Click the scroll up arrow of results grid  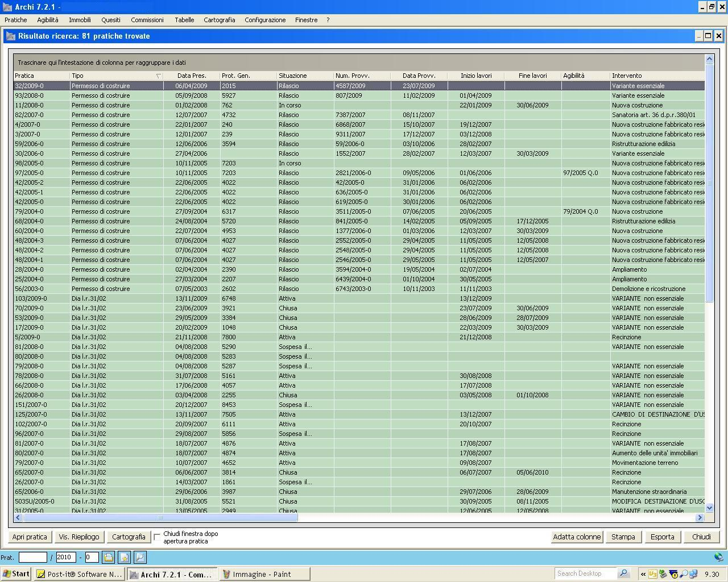click(x=709, y=59)
